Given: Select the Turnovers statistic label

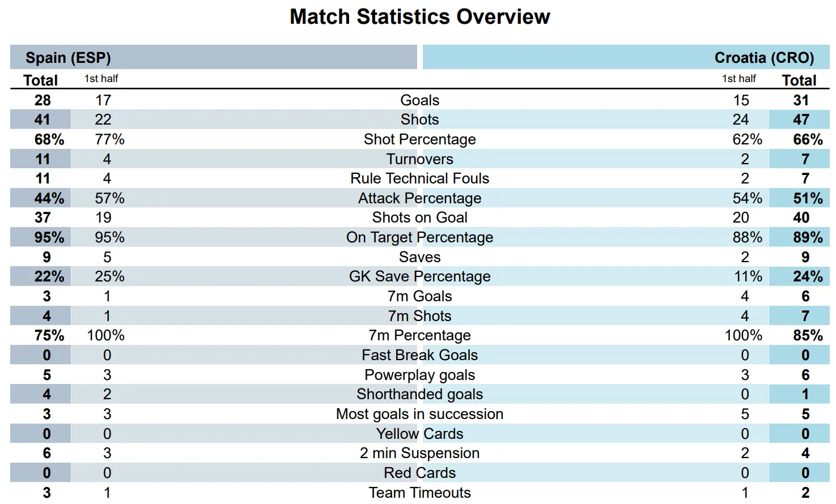Looking at the screenshot, I should [419, 159].
